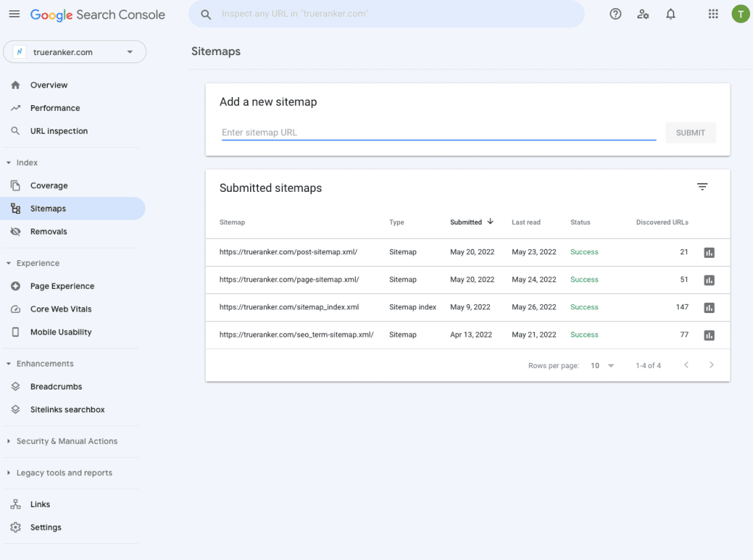Open the seo_term-sitemap.xml sitemap link

pos(296,334)
